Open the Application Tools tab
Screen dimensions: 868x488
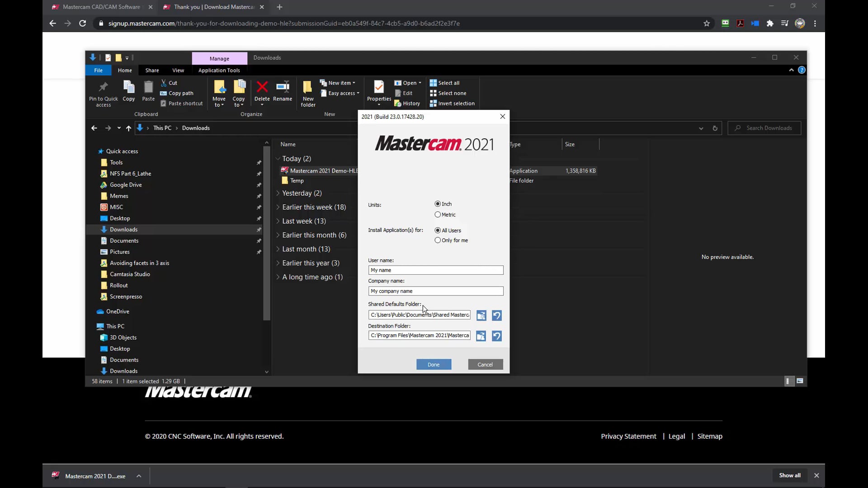[x=219, y=70]
